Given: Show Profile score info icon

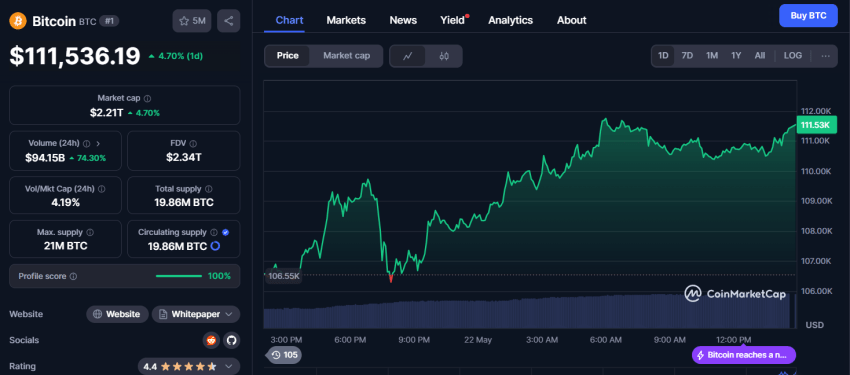Looking at the screenshot, I should 73,276.
